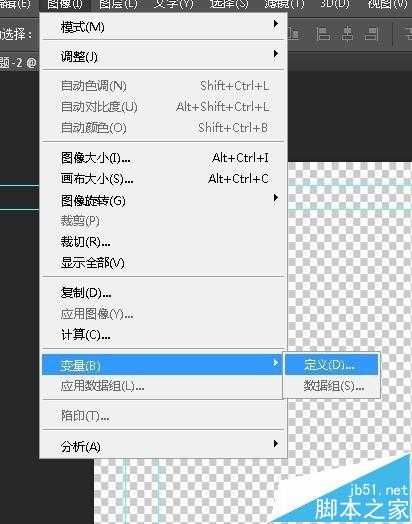Expand arrow next to 分析(A)
The width and height of the screenshot is (412, 524).
275,443
